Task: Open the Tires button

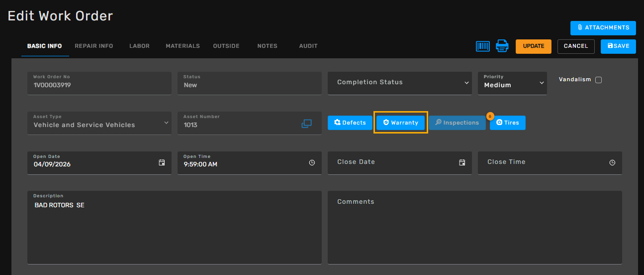Action: [x=508, y=123]
